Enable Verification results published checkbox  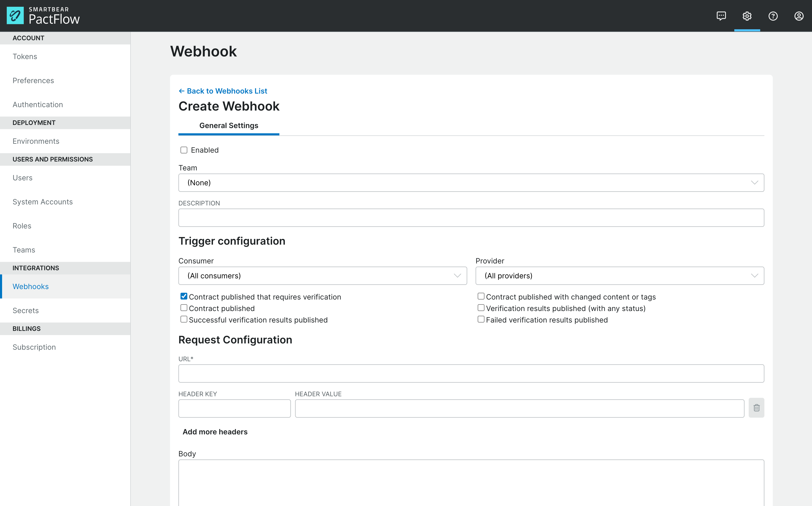(x=482, y=308)
